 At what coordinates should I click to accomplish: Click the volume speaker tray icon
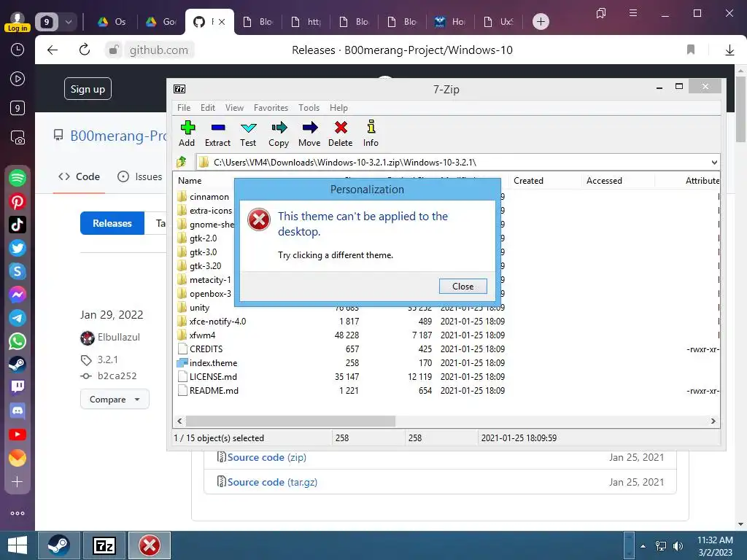pos(678,546)
